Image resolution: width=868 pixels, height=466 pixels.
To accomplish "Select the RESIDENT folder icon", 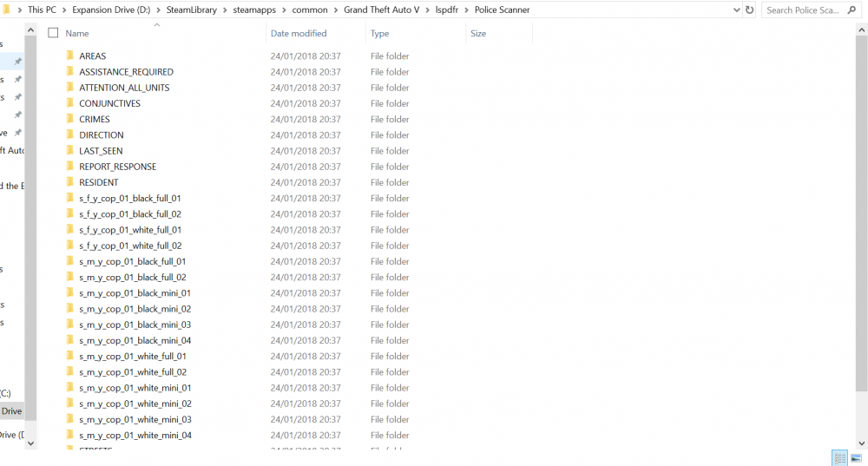I will [x=69, y=181].
